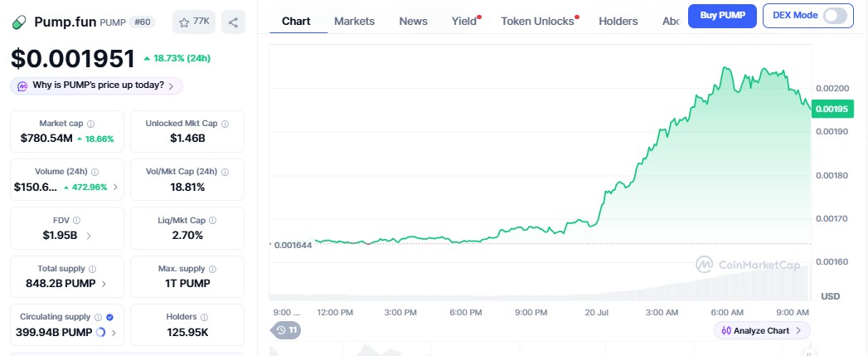
Task: Click the 12:00 PM time axis label
Action: tap(335, 313)
